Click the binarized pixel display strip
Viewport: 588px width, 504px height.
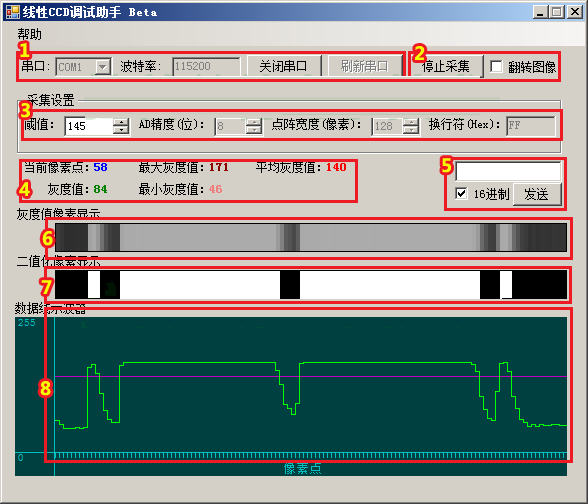(311, 284)
